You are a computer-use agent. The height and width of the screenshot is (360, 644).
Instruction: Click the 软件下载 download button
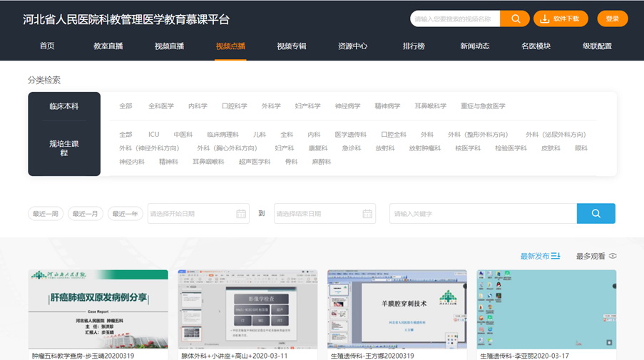point(561,19)
